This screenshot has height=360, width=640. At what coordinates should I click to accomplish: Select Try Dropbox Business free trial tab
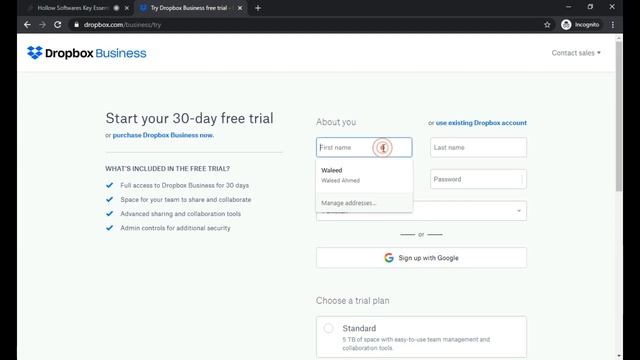[x=191, y=8]
